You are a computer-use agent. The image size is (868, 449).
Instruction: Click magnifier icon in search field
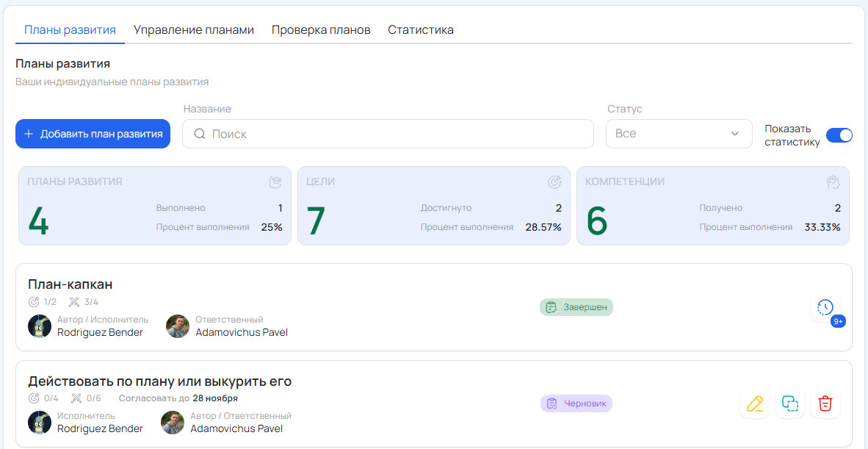200,134
